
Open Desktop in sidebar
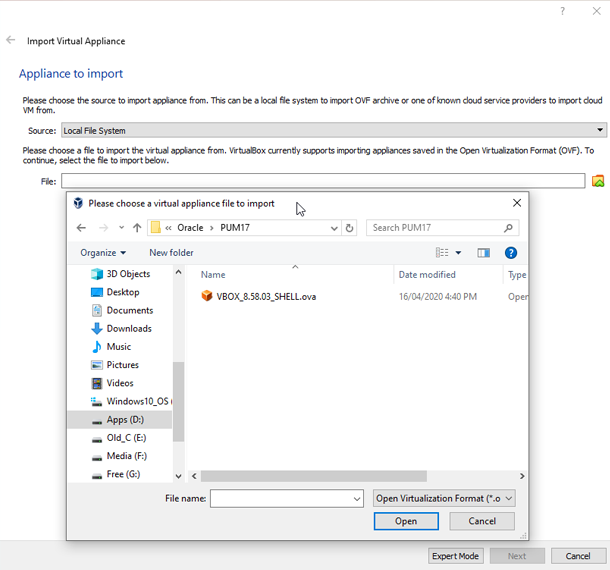point(123,292)
